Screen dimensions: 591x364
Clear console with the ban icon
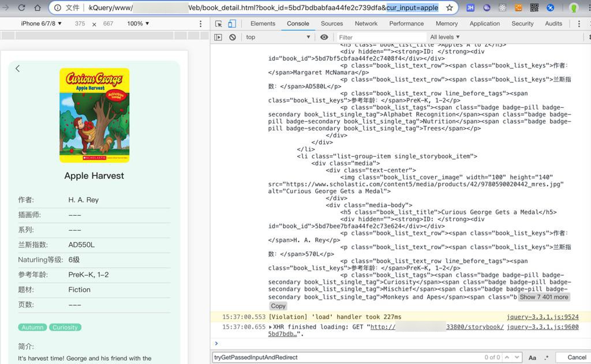point(233,37)
